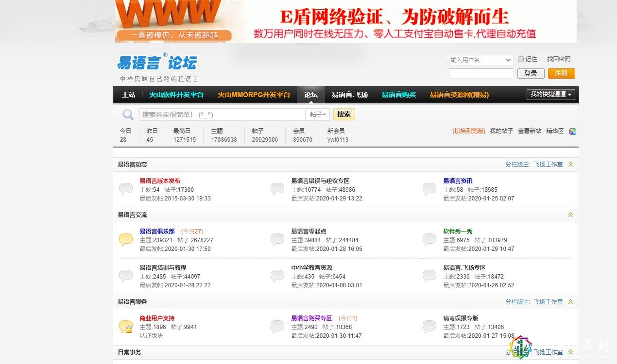The image size is (617, 364).
Task: Collapse the 易语言服务 section
Action: [x=570, y=302]
